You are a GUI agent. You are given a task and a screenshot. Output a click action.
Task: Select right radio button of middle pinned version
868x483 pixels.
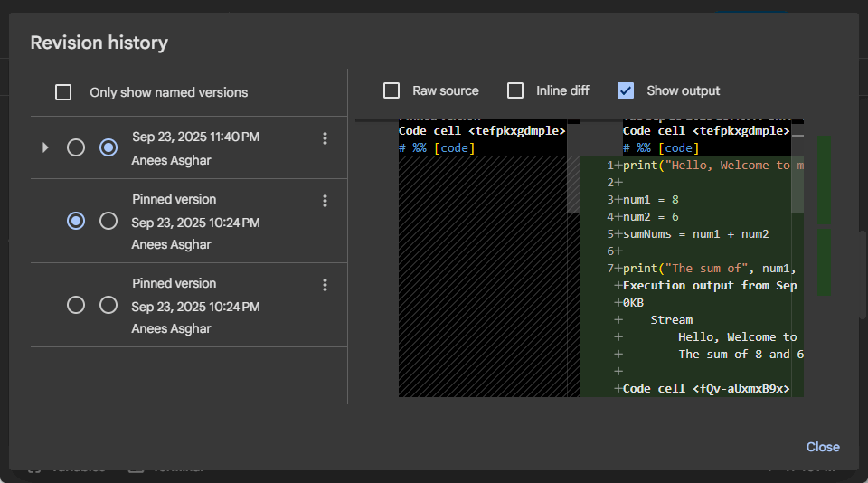108,221
